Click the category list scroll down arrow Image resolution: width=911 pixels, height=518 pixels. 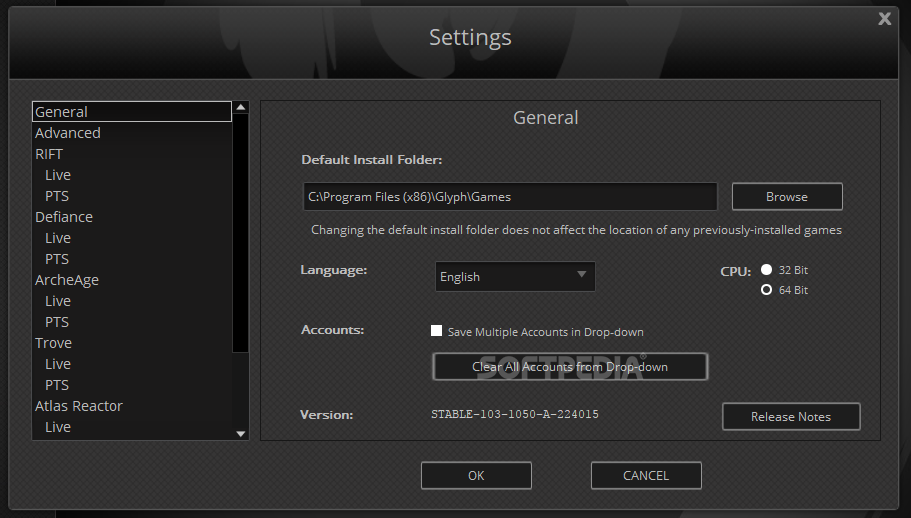click(x=241, y=434)
